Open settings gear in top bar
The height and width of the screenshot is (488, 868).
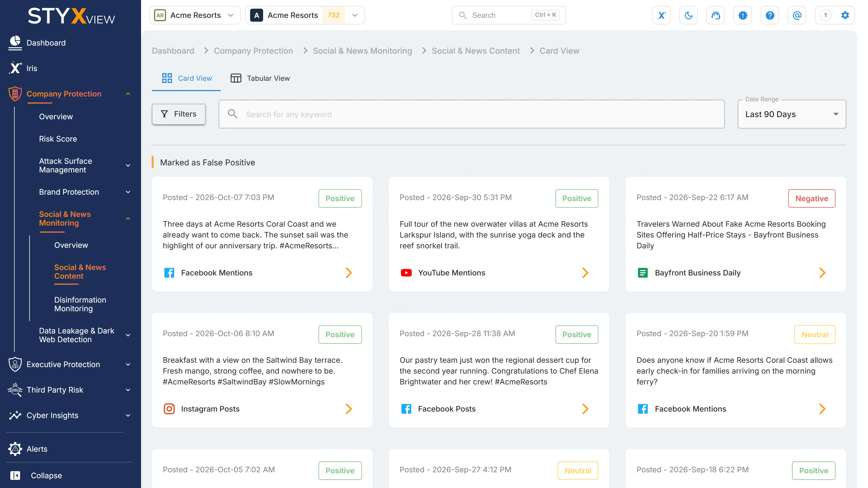(845, 15)
